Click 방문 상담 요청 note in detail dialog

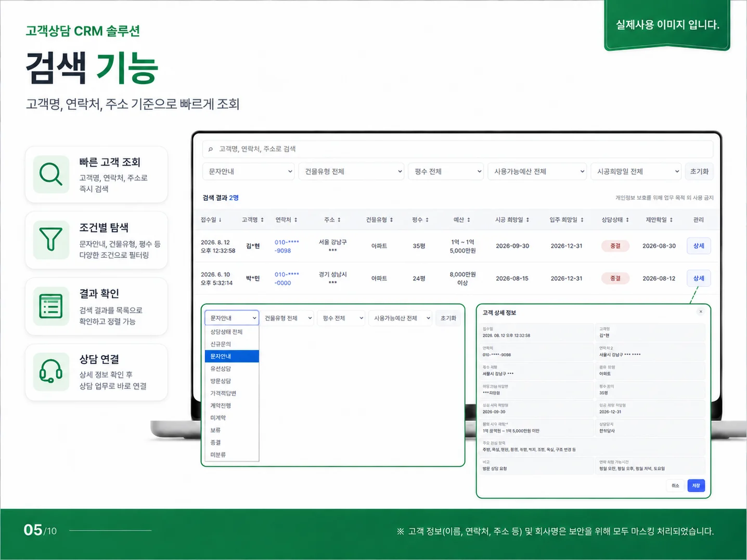[495, 468]
